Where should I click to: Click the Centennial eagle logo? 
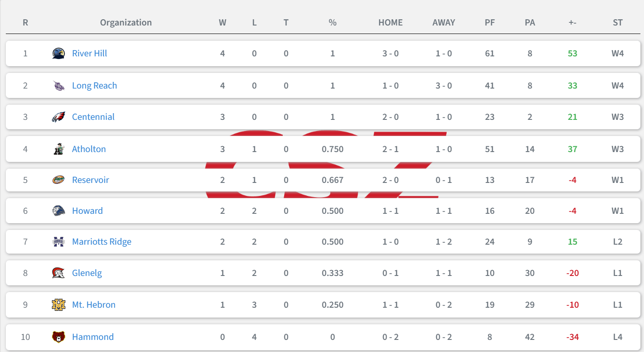58,117
